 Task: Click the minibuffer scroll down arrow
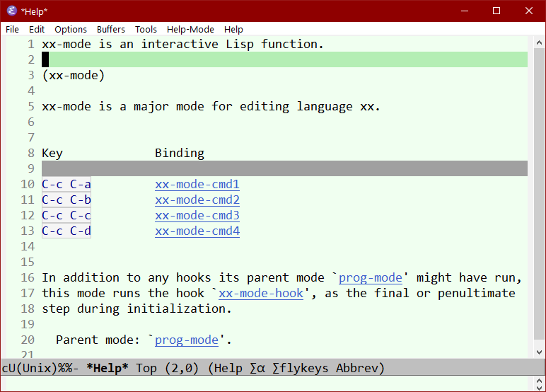(x=539, y=388)
